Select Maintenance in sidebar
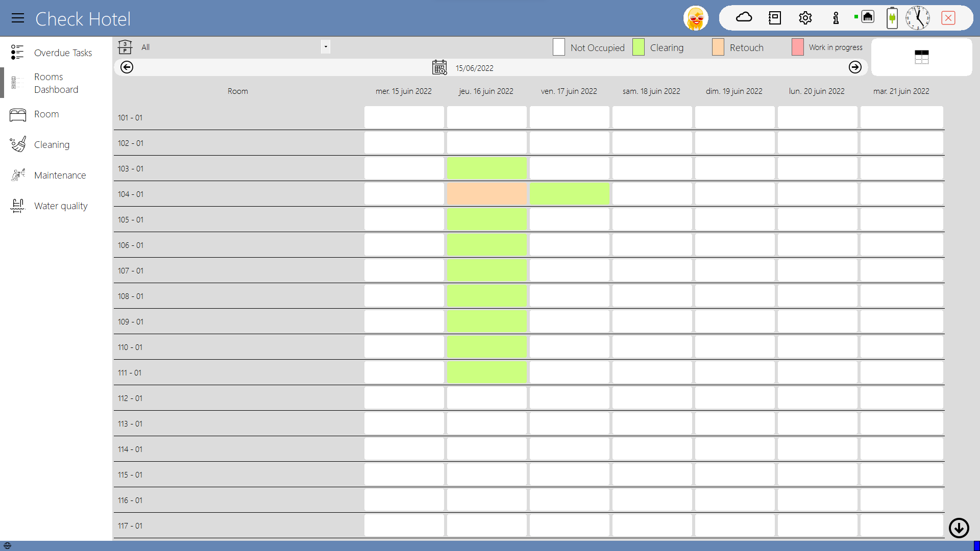 pos(60,175)
